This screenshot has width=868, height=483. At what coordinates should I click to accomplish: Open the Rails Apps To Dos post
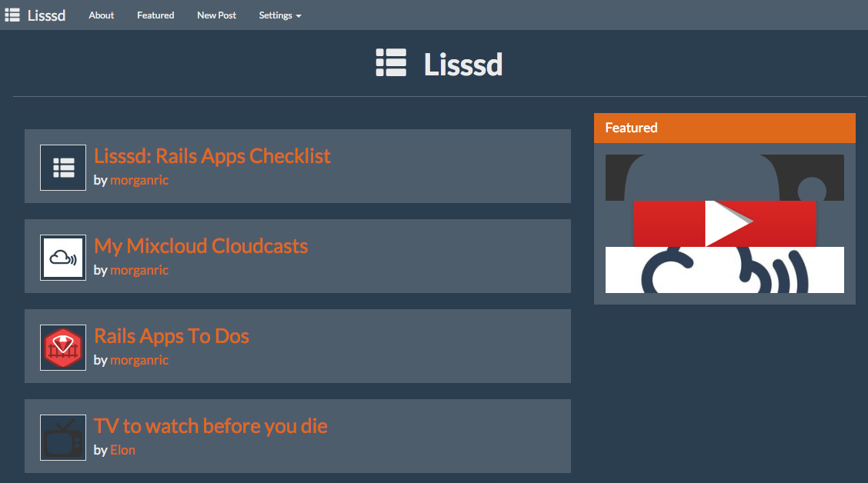[x=172, y=336]
